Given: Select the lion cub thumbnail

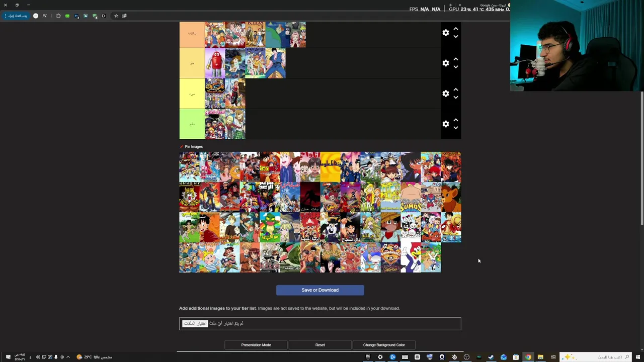Looking at the screenshot, I should [451, 197].
